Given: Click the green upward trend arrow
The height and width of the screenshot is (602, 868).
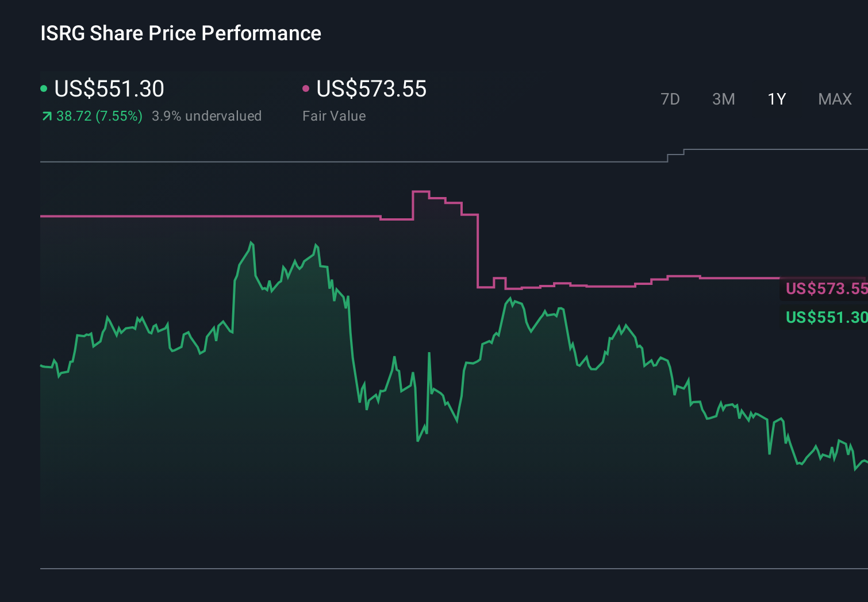Looking at the screenshot, I should click(x=47, y=117).
